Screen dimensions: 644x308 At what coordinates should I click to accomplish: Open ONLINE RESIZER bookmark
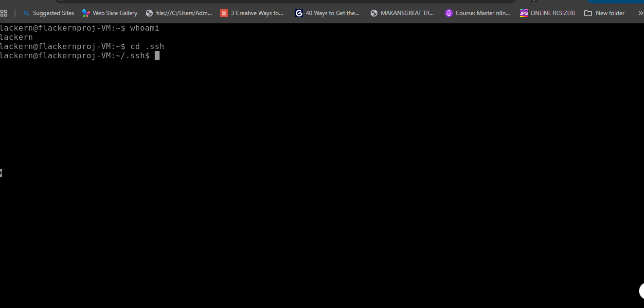[x=547, y=13]
